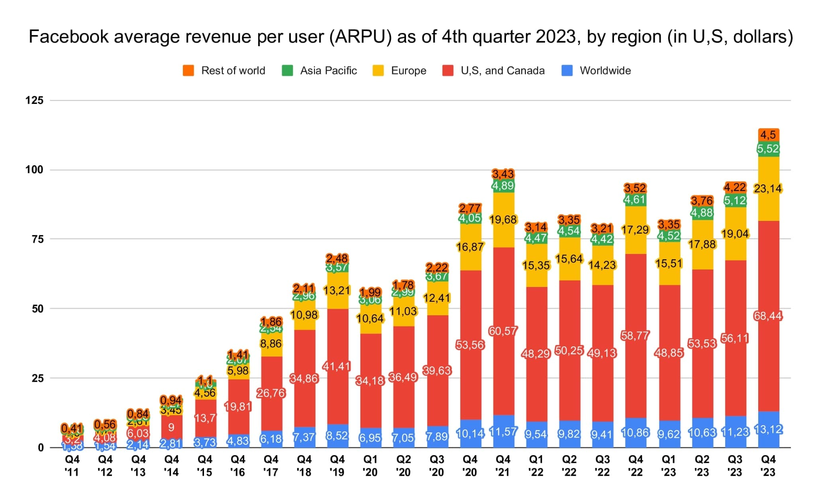
Task: Click the blue Worldwide legend swatch
Action: 567,70
